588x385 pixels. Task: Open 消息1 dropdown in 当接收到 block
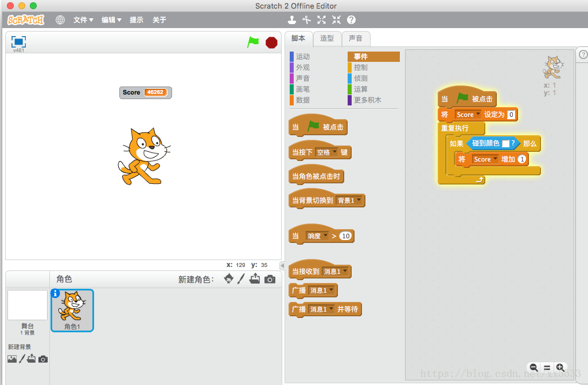click(335, 272)
